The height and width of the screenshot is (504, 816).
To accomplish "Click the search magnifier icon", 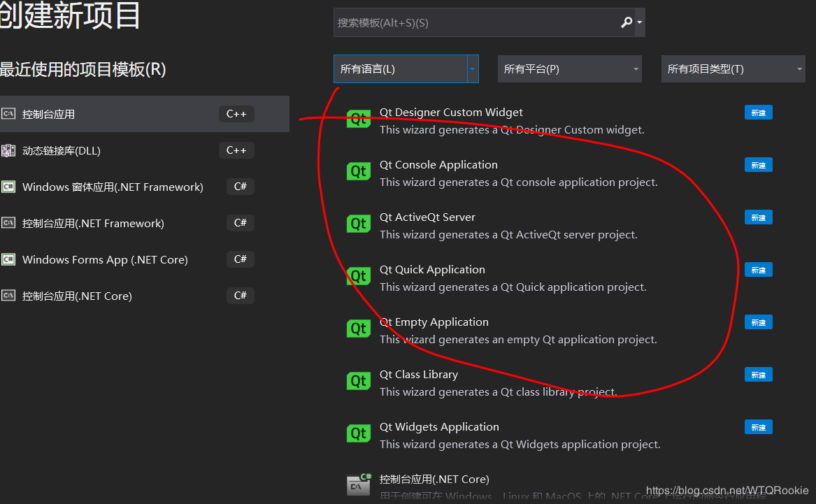I will pos(627,23).
